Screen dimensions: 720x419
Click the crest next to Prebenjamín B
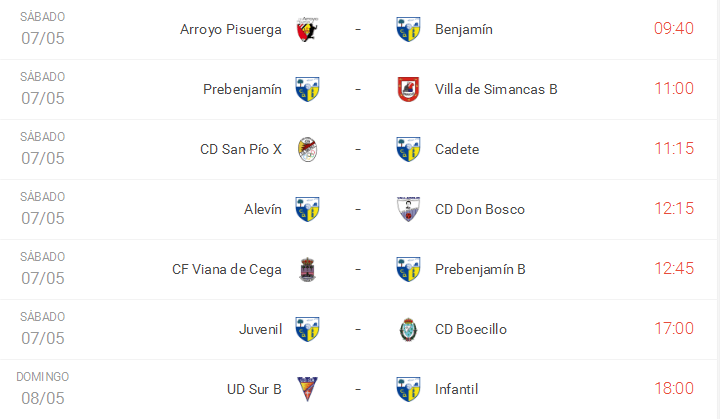pos(407,269)
